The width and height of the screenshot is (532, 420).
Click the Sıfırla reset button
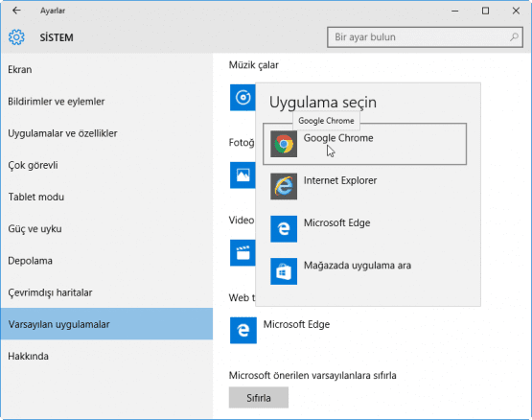[x=259, y=398]
